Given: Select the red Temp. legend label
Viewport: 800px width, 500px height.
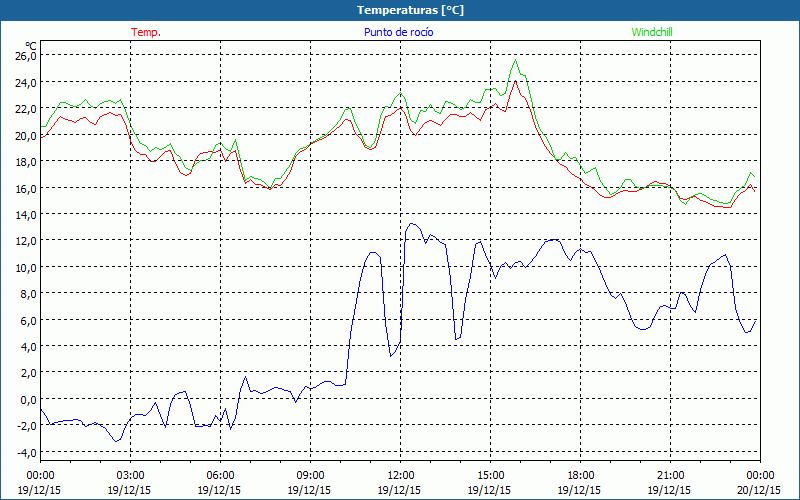Looking at the screenshot, I should (x=146, y=32).
